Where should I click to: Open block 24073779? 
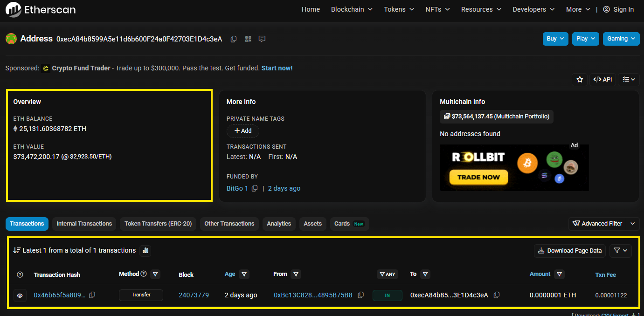point(194,295)
